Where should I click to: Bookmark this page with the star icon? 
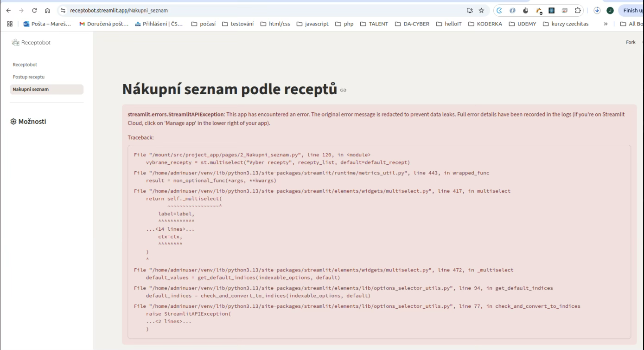[481, 10]
